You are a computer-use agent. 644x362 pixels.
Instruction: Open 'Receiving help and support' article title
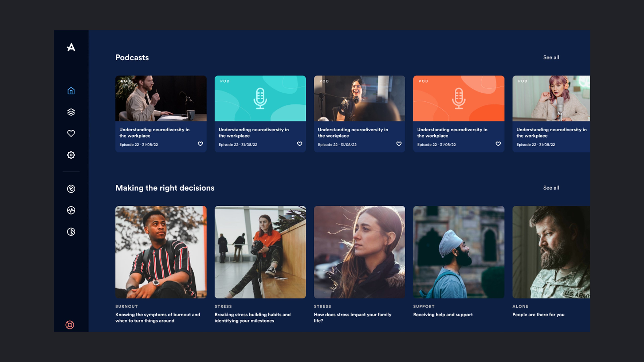point(443,315)
